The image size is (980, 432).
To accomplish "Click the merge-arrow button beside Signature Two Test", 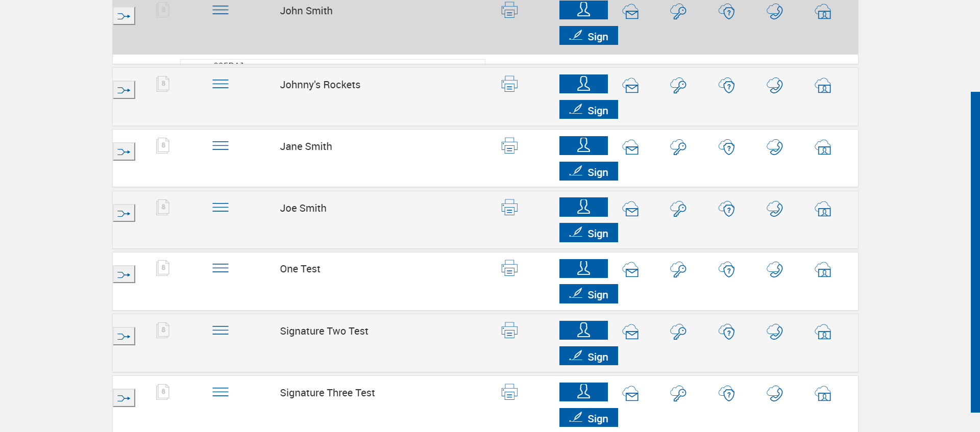I will pyautogui.click(x=124, y=337).
